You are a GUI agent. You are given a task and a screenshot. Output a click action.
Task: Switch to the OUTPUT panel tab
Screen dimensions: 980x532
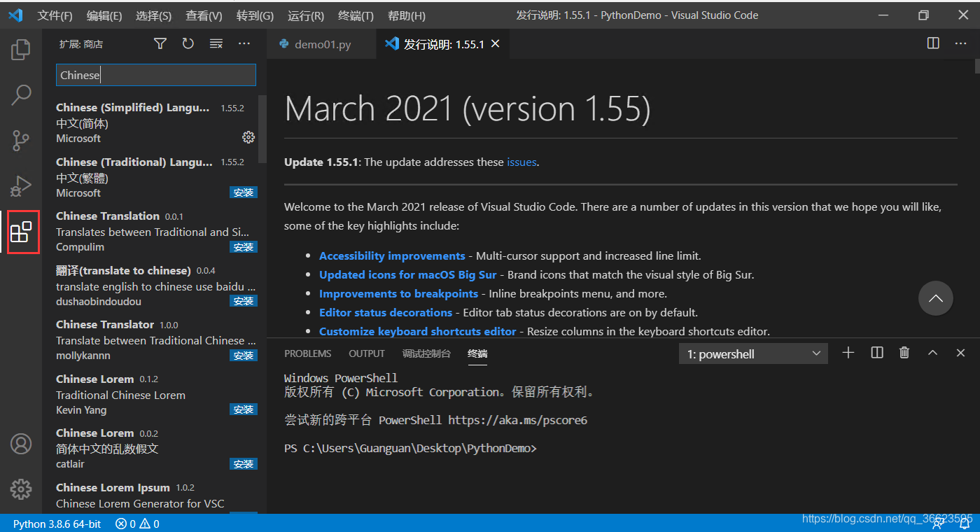[x=367, y=353]
